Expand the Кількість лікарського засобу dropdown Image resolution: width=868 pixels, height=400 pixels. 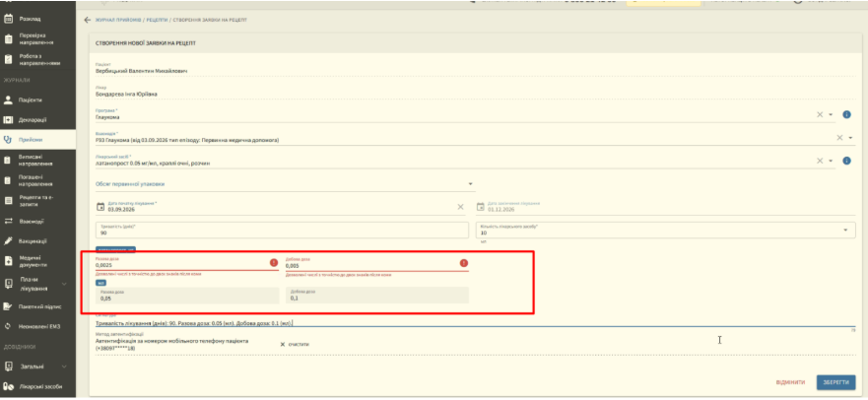(x=845, y=231)
